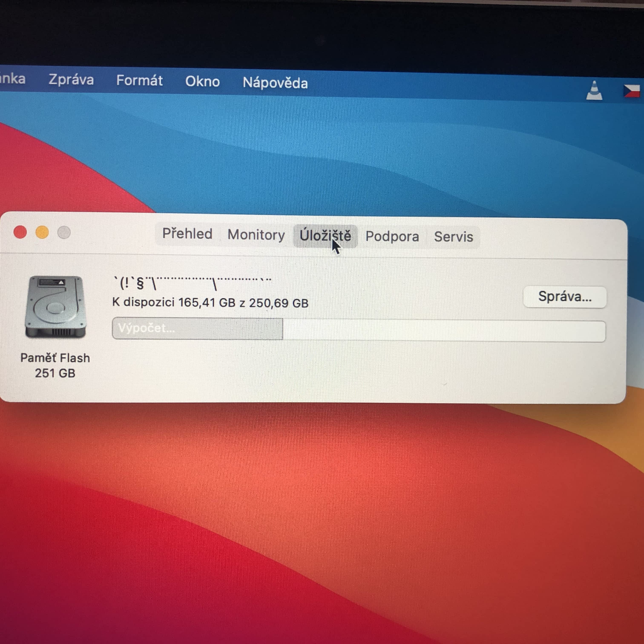Open the Okno menu
Image resolution: width=644 pixels, height=644 pixels.
(x=202, y=82)
